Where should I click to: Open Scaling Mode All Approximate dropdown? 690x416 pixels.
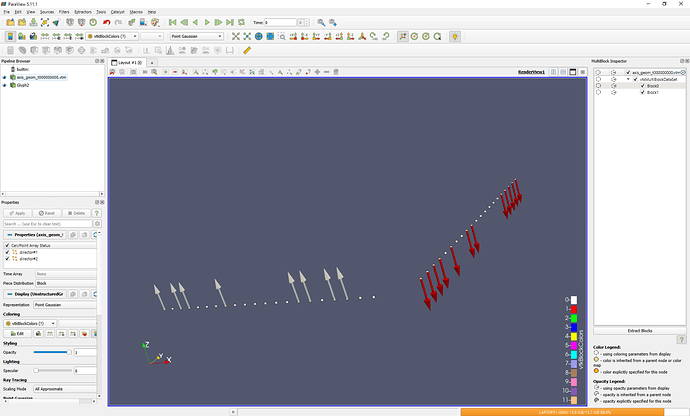65,389
